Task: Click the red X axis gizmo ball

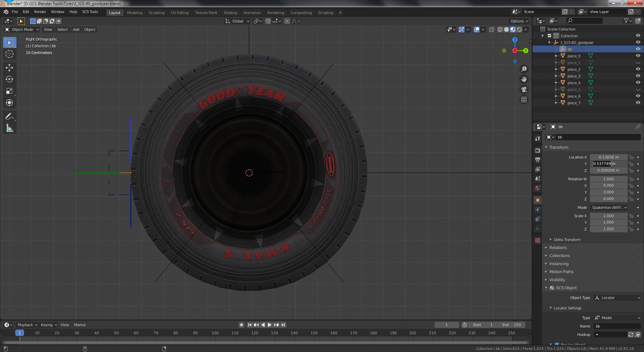Action: tap(515, 51)
